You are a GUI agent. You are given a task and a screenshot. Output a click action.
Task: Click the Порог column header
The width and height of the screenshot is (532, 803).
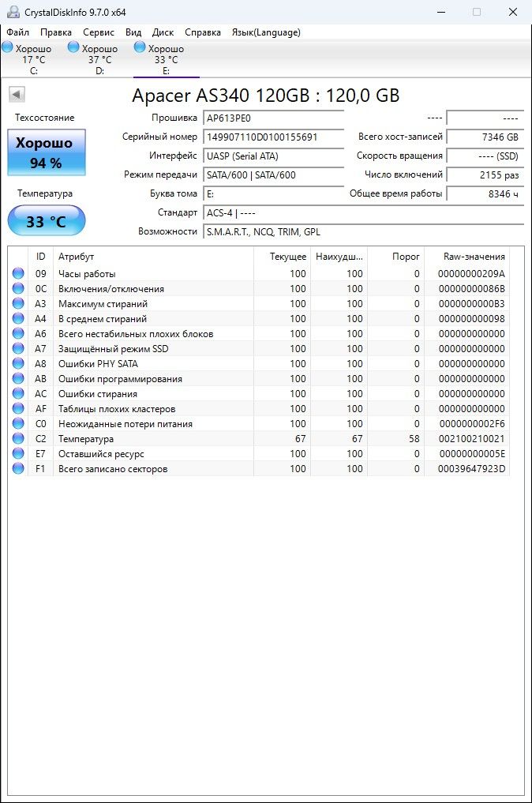pos(395,257)
